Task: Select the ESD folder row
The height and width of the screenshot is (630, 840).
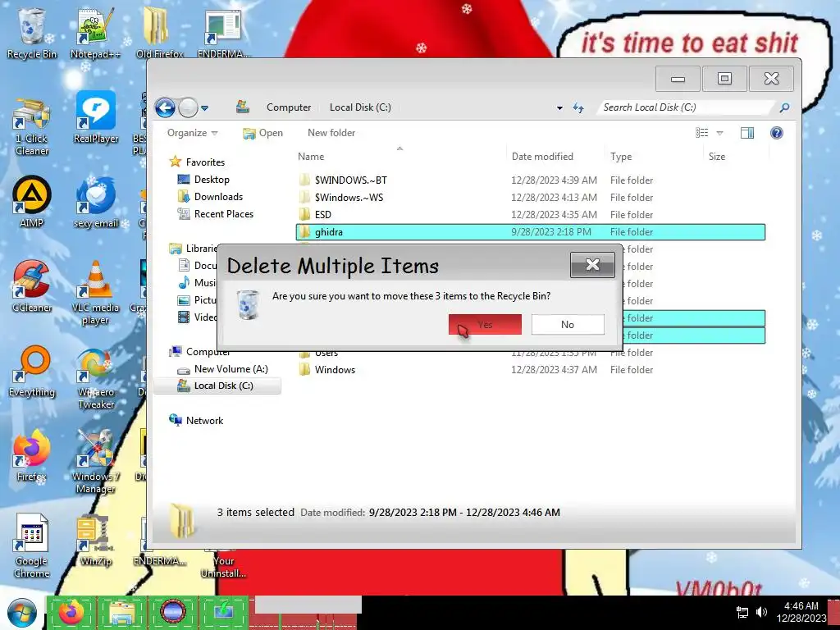Action: coord(531,214)
